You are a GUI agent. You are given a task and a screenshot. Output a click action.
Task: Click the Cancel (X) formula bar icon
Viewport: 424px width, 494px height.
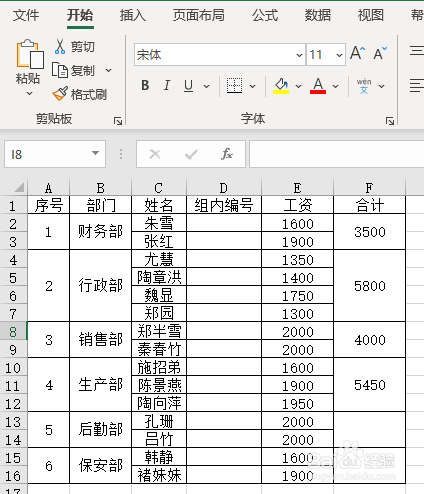click(x=155, y=154)
